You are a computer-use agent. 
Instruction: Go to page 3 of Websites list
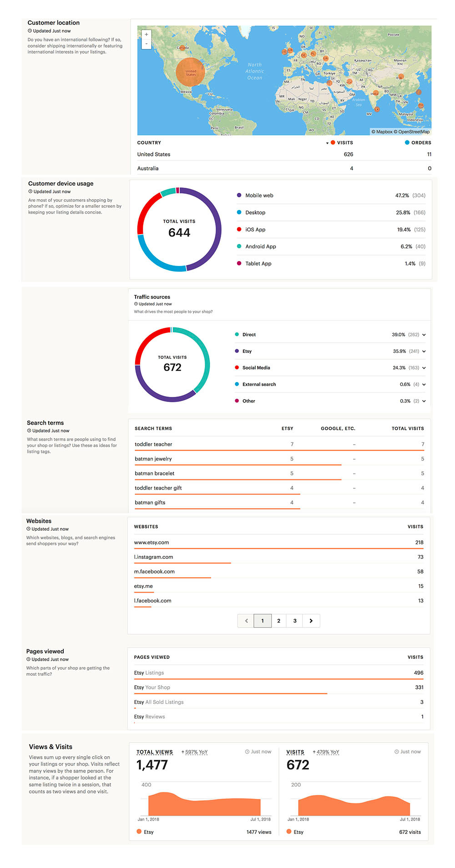[x=295, y=621]
